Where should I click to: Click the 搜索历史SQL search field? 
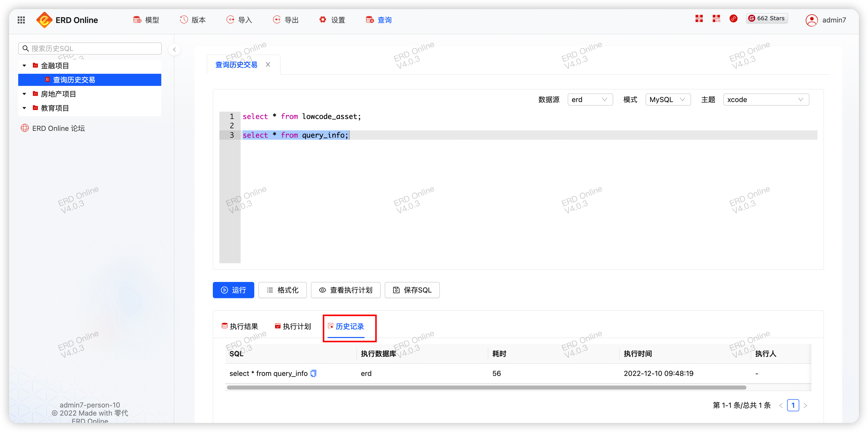[90, 48]
